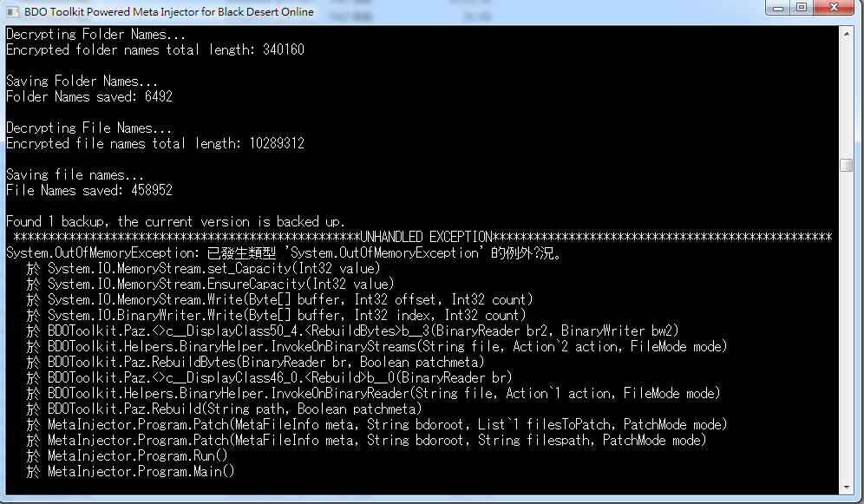Close the BDO Toolkit console window

835,8
